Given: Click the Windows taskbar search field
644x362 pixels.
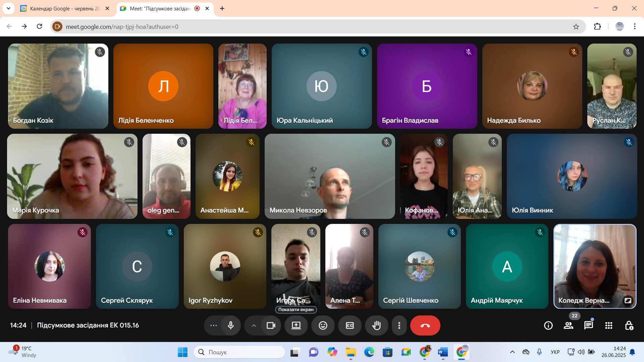Looking at the screenshot, I should click(x=239, y=352).
